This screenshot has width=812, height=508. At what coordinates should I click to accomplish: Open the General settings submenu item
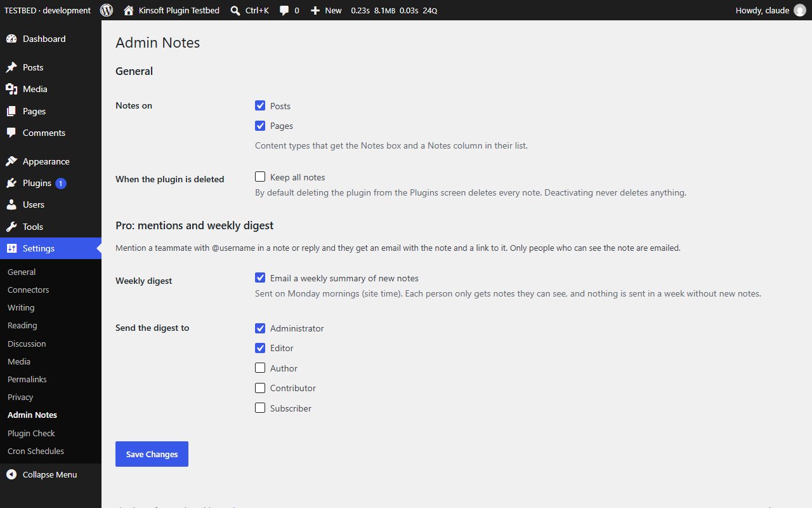point(51,272)
